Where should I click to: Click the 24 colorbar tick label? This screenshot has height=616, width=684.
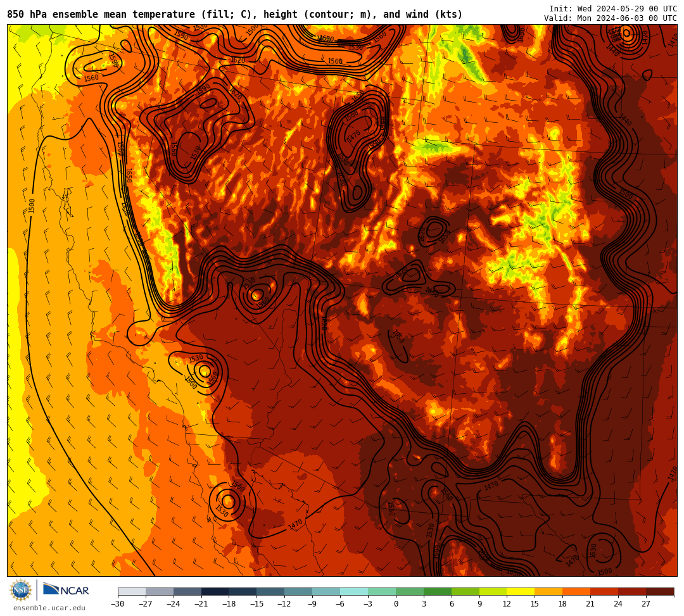618,604
